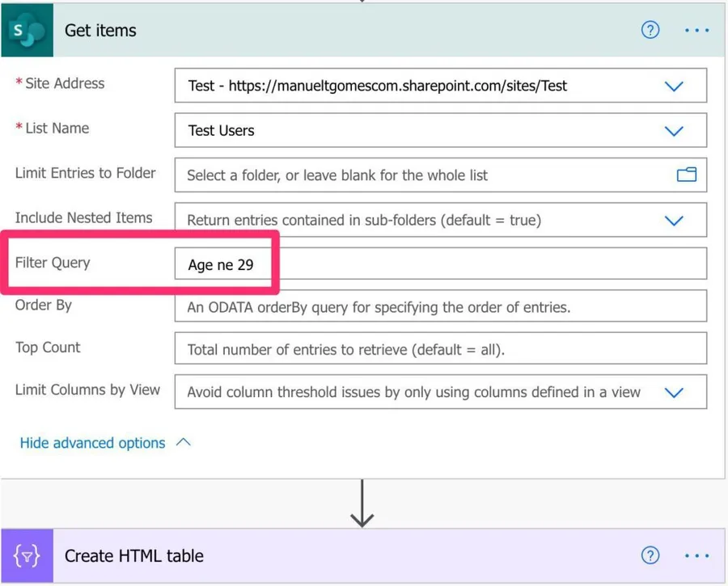
Task: Hide advanced options link
Action: tap(92, 443)
